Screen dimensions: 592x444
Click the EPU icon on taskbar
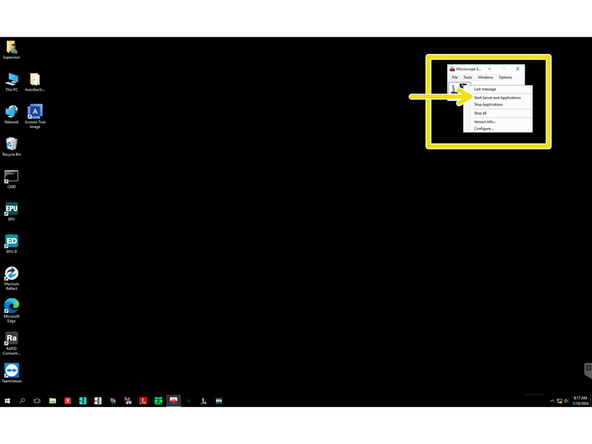[219, 401]
